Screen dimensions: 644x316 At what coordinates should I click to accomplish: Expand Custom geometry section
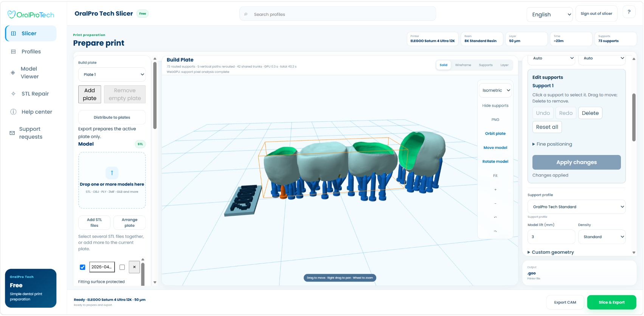[x=551, y=252]
